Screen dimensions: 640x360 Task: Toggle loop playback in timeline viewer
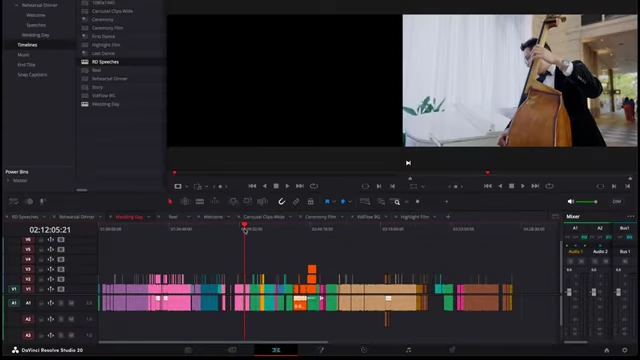549,186
